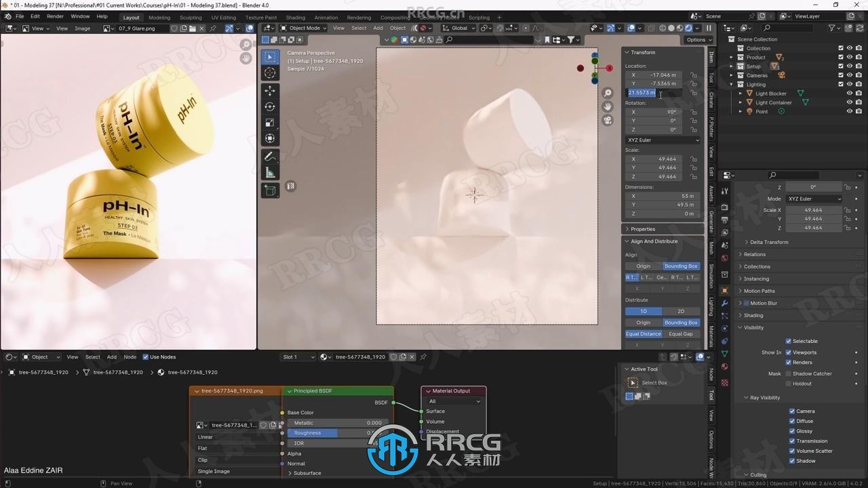Screen dimensions: 868x488
Task: Expand the Product collection in outliner
Action: [x=732, y=57]
